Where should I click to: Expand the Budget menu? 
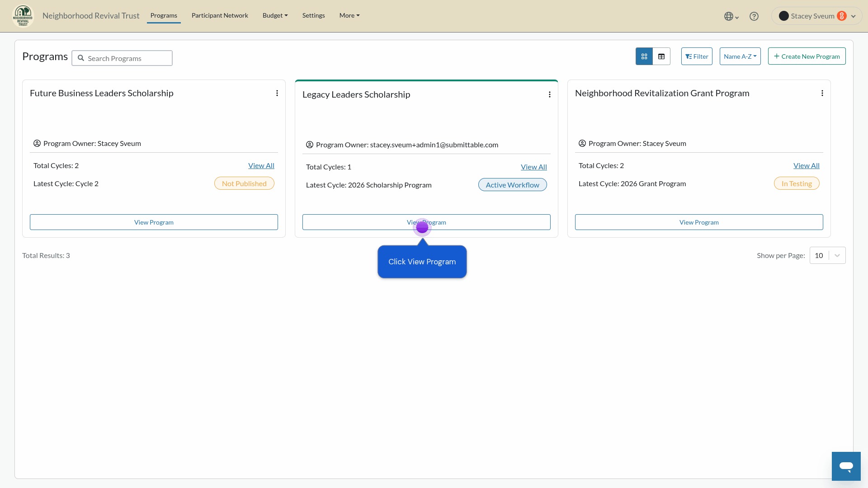275,15
